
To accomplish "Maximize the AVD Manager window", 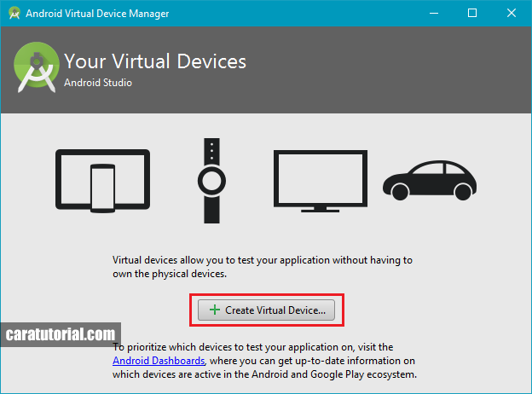I will point(472,14).
